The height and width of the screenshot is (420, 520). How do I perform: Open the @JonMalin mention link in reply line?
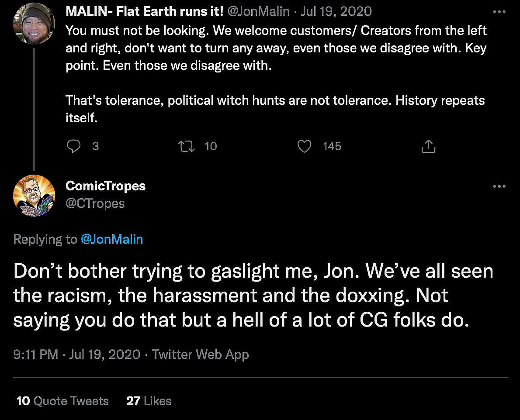(x=112, y=239)
